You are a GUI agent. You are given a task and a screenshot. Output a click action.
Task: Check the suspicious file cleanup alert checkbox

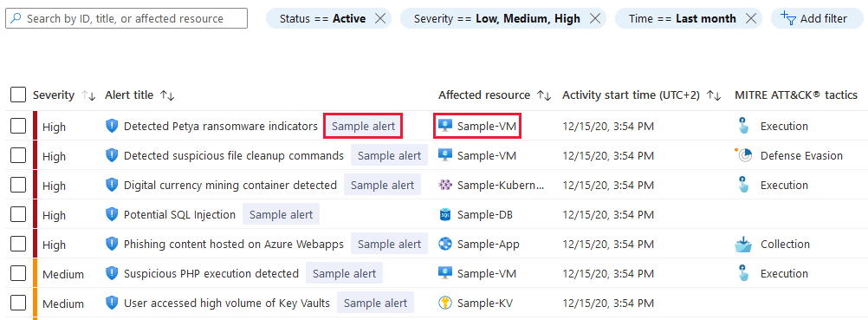tap(18, 155)
